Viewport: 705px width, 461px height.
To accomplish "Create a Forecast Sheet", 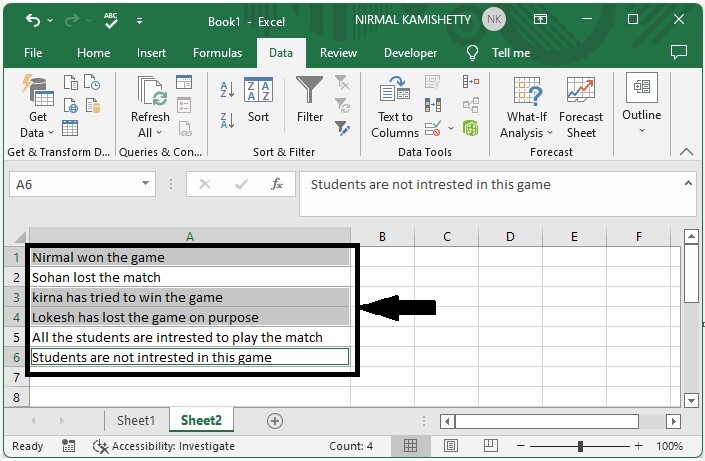I will (x=581, y=107).
